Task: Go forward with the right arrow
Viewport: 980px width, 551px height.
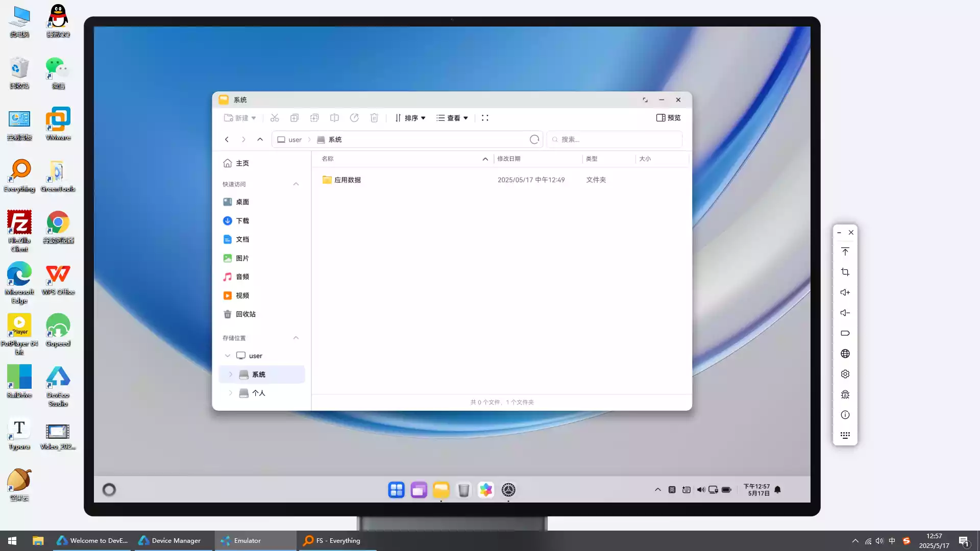Action: coord(243,139)
